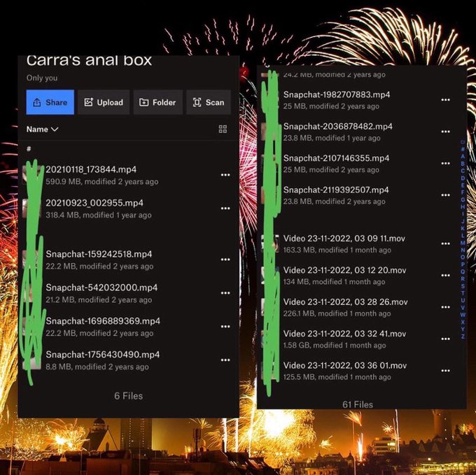Screen dimensions: 476x475
Task: Open file Snapchat-2036878482.mp4
Action: pyautogui.click(x=357, y=132)
